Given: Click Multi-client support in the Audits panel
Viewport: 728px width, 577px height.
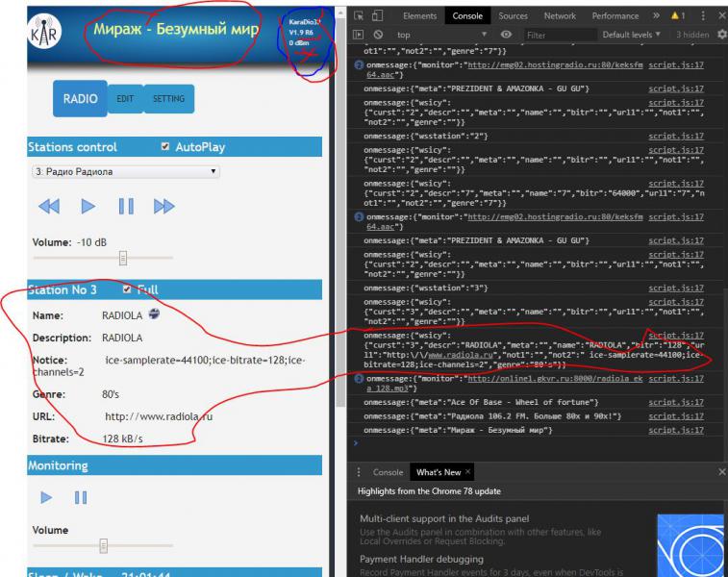Looking at the screenshot, I should click(444, 518).
